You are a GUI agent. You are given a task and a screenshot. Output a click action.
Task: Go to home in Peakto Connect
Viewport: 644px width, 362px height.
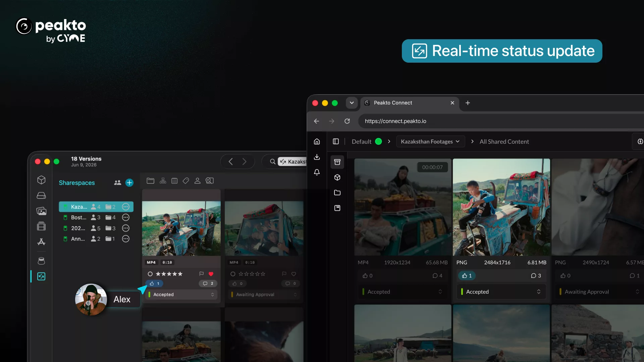pyautogui.click(x=317, y=141)
